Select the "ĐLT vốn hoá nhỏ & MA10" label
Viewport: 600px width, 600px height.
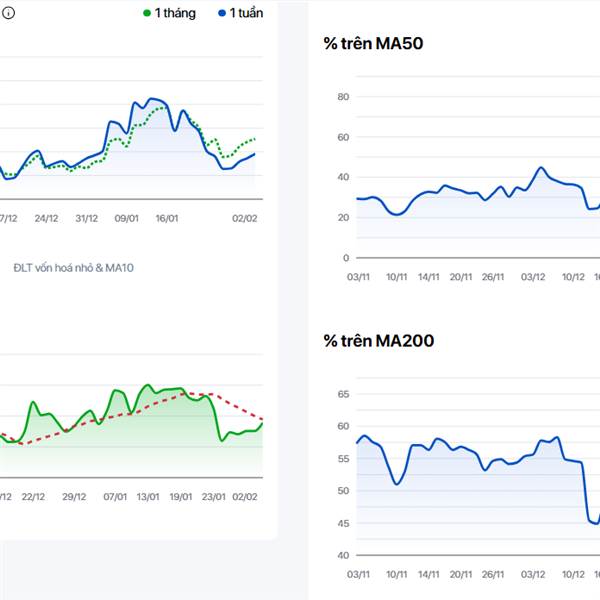(x=76, y=268)
